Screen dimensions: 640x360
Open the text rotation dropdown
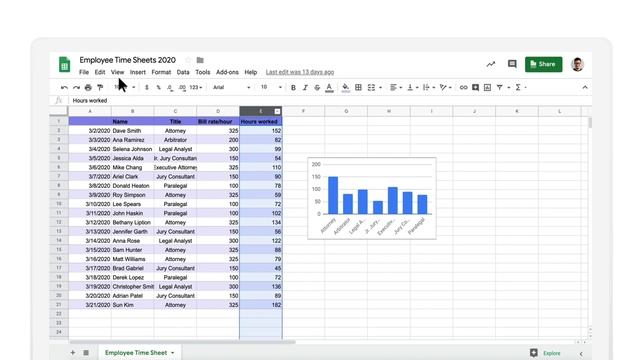click(445, 87)
